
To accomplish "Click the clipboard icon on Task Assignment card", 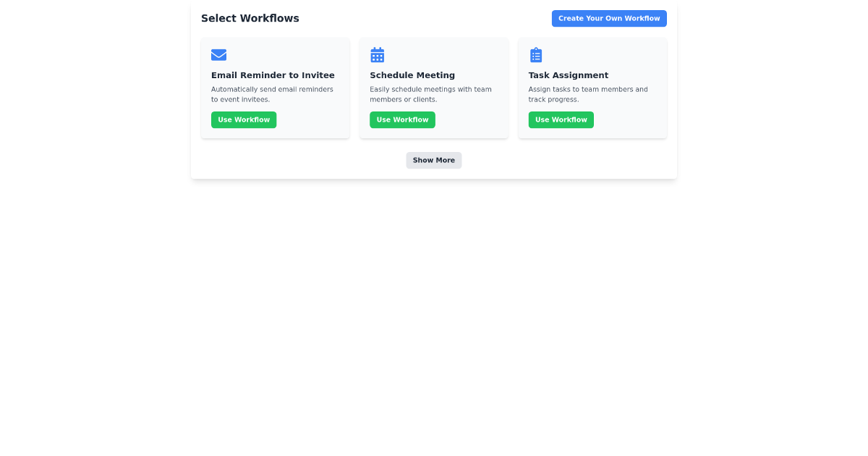I will tap(536, 54).
